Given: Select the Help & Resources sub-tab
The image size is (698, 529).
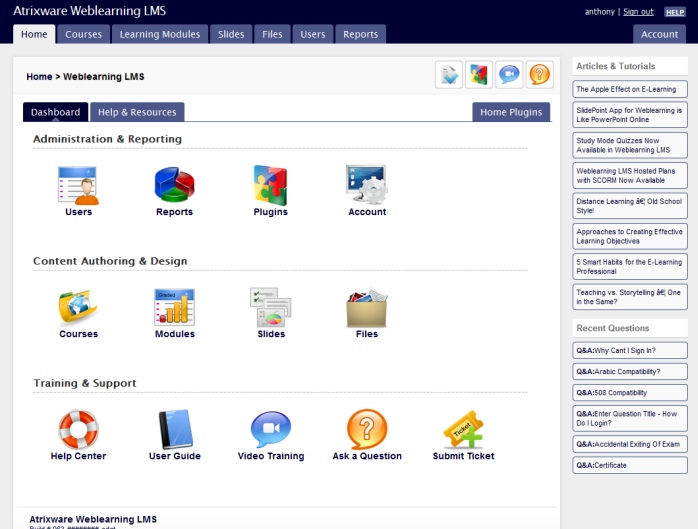Looking at the screenshot, I should click(137, 112).
